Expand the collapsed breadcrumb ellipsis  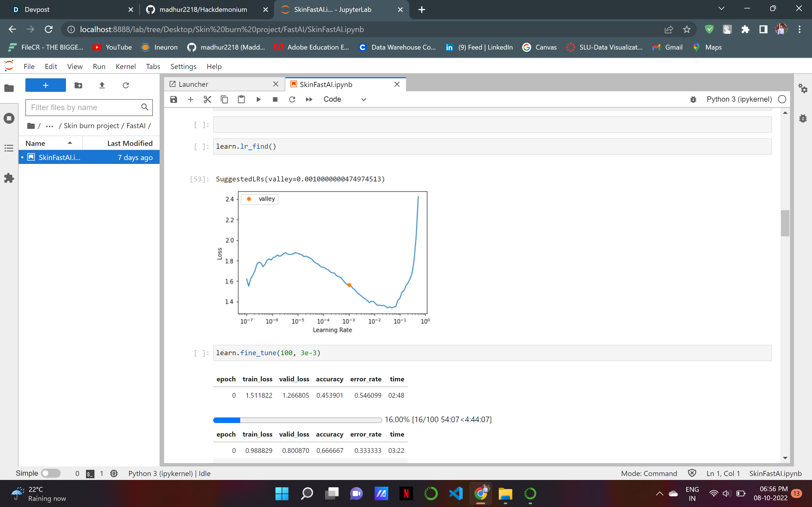[50, 126]
